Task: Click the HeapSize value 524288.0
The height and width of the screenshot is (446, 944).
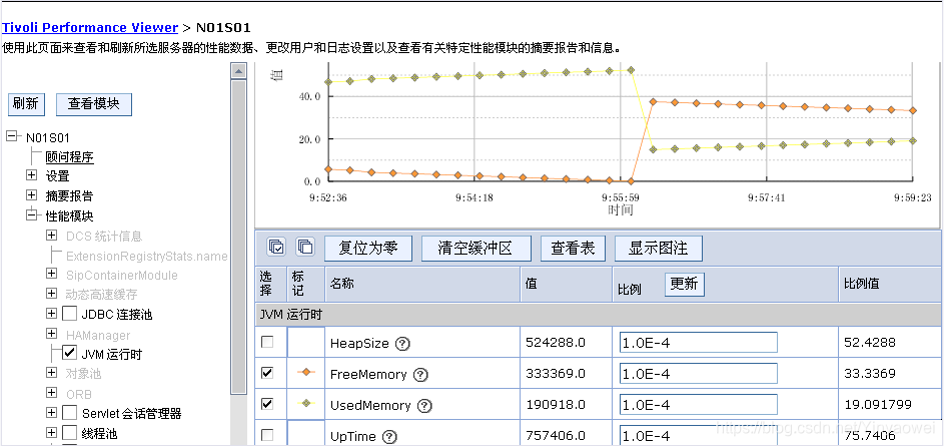Action: click(x=555, y=343)
